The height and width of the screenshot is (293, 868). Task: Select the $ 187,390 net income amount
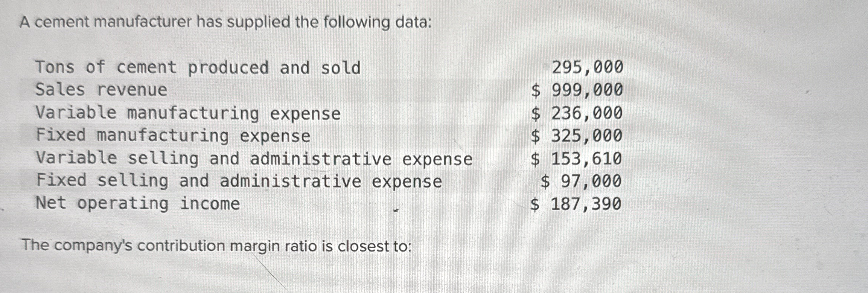576,204
